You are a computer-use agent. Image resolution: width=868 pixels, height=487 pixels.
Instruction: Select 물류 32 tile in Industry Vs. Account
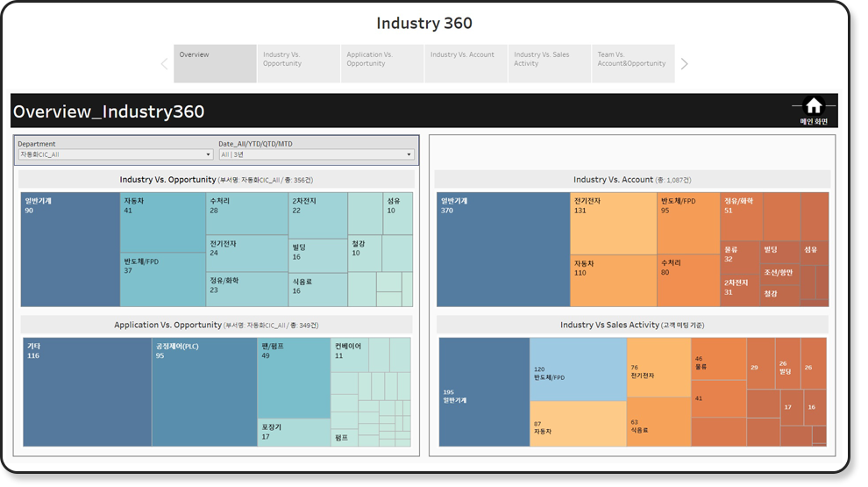pyautogui.click(x=740, y=258)
